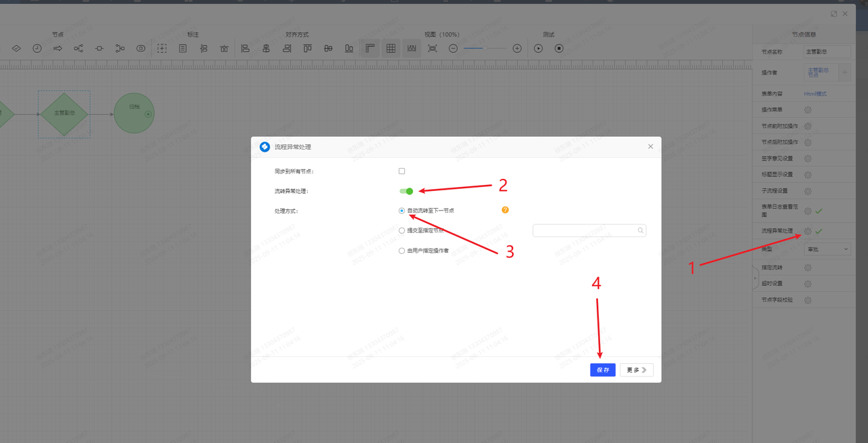Screen dimensions: 868x443
Task: Click the 保存 button
Action: coord(603,370)
